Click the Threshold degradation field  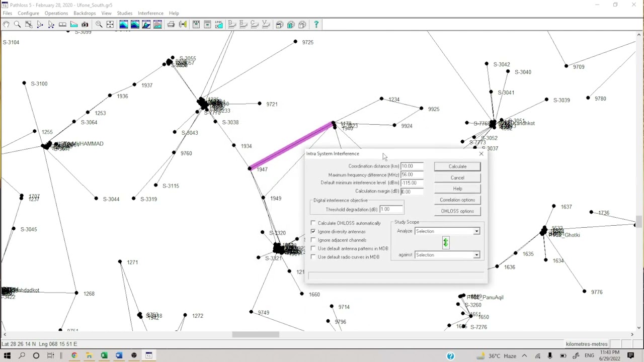391,209
